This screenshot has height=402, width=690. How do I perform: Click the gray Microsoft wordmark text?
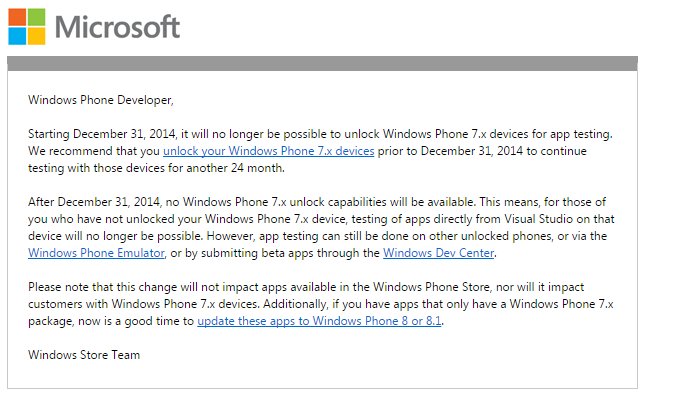point(117,27)
